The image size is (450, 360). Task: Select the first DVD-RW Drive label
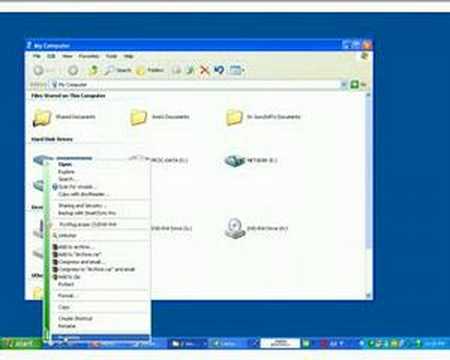[x=172, y=228]
